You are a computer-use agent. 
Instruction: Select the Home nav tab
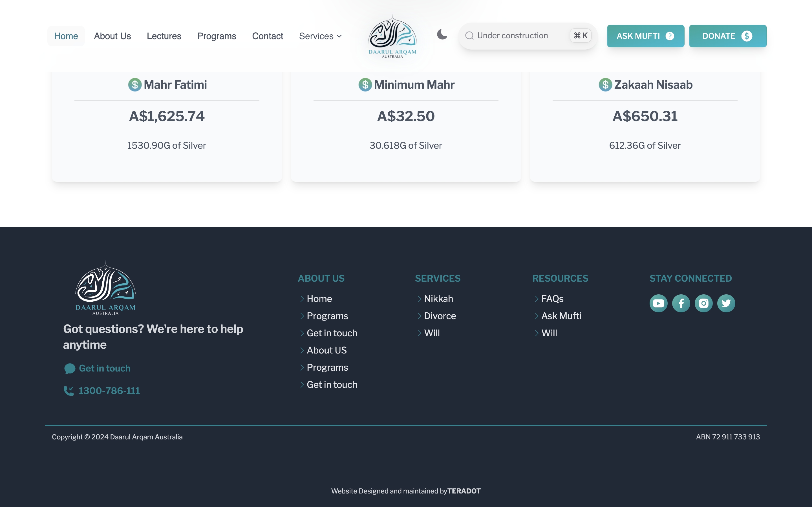(x=66, y=36)
